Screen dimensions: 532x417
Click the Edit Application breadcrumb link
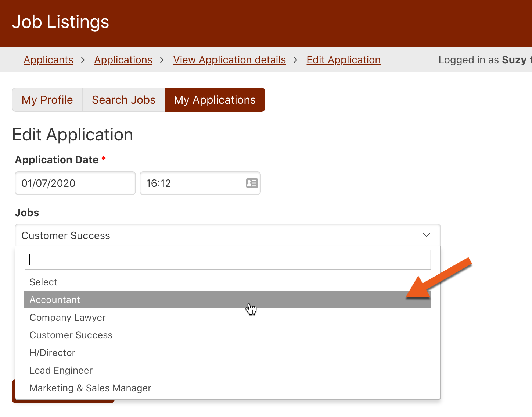point(344,60)
